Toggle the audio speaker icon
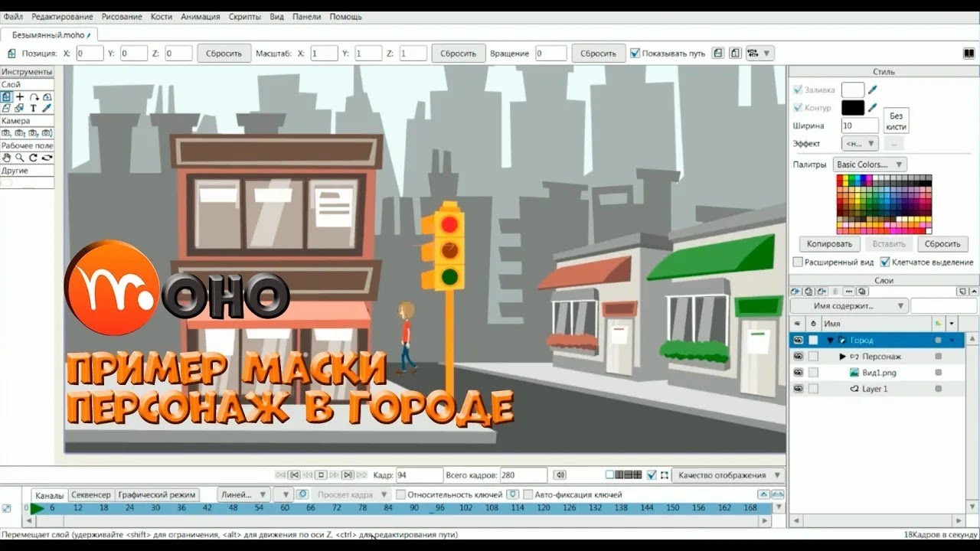The width and height of the screenshot is (980, 551). pos(560,475)
